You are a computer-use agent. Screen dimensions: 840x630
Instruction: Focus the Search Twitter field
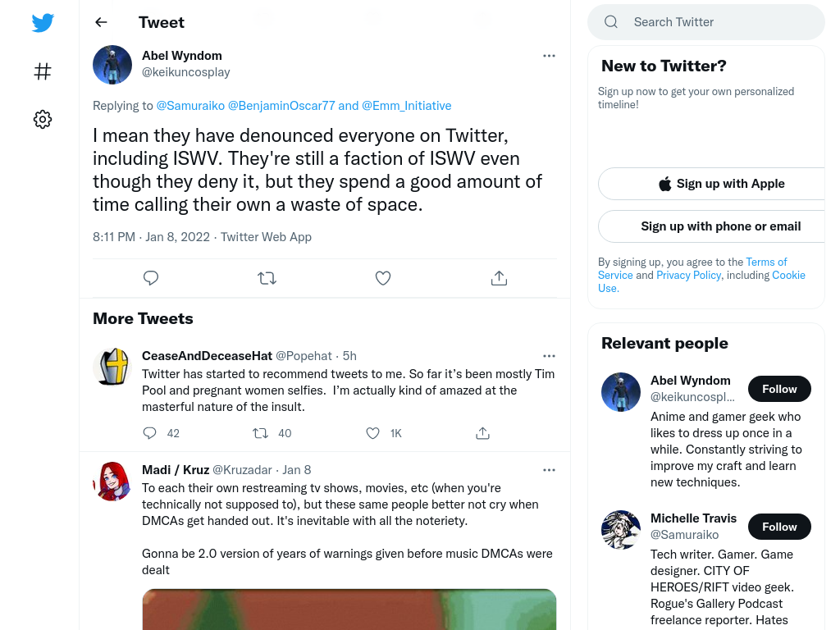706,22
